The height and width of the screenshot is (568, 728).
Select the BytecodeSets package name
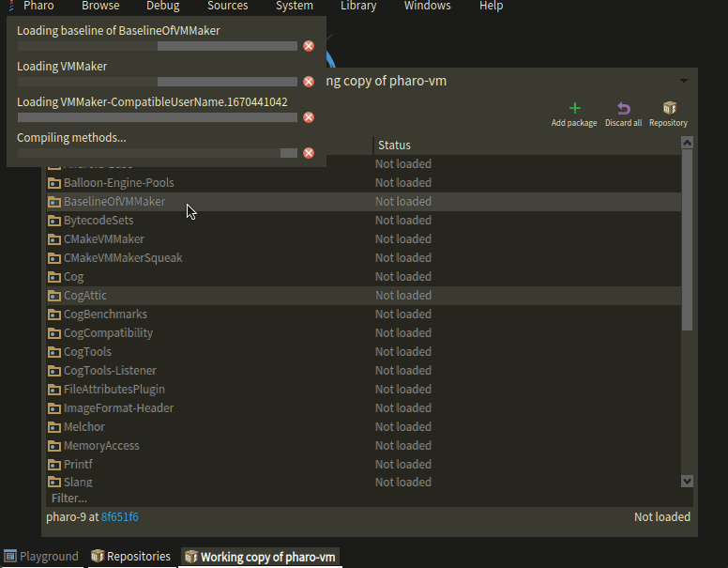[x=99, y=221]
